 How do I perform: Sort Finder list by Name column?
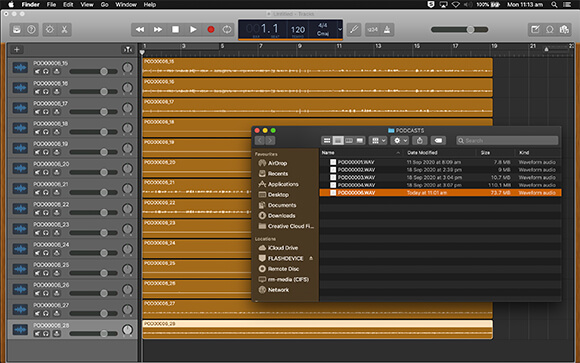point(361,152)
